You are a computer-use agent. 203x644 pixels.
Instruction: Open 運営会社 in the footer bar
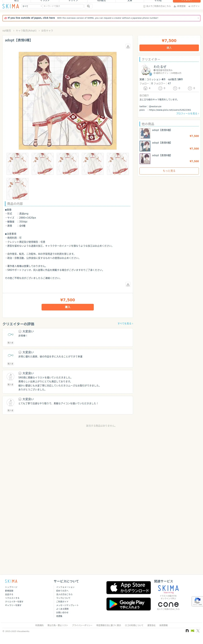pos(151,625)
